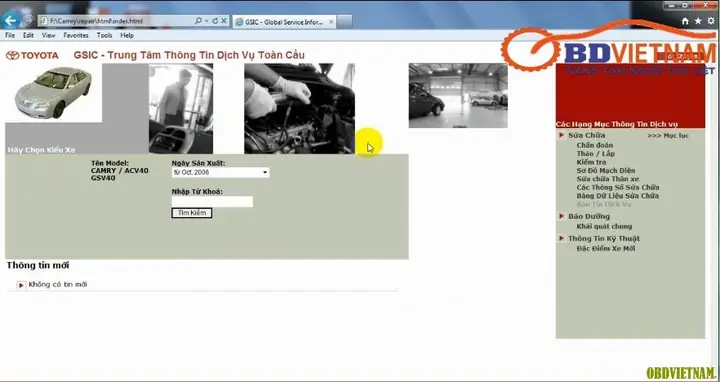Open the Edit menu
The height and width of the screenshot is (382, 720).
(28, 35)
